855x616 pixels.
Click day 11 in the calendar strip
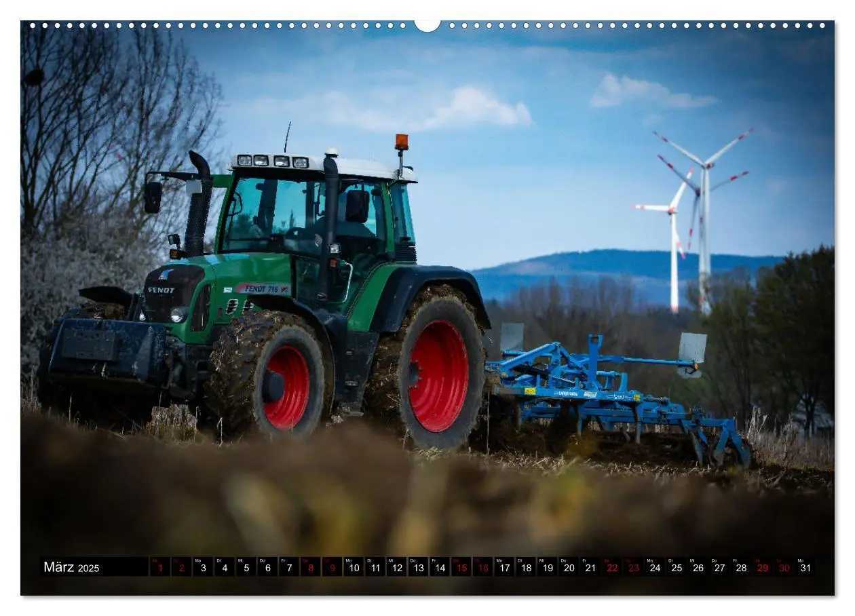375,567
